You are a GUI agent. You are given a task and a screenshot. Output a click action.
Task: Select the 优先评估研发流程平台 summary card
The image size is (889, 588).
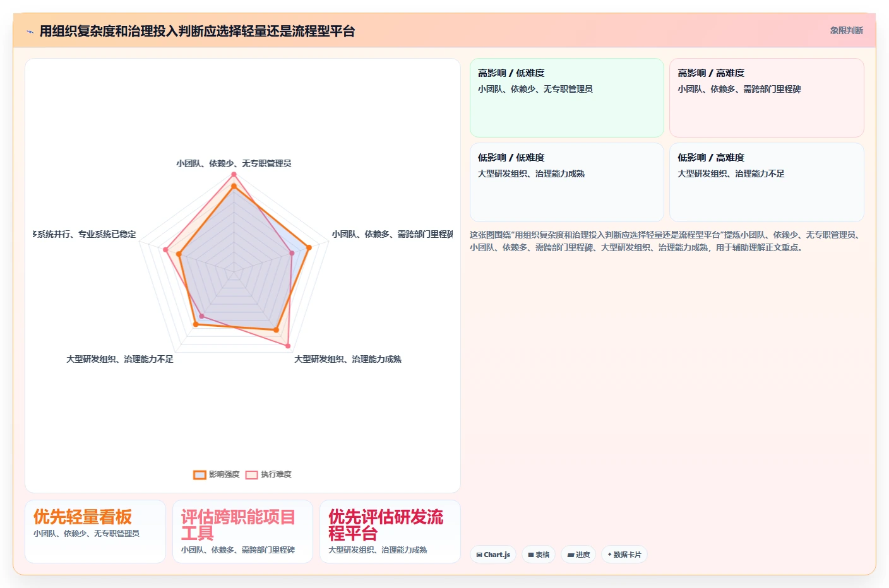390,531
